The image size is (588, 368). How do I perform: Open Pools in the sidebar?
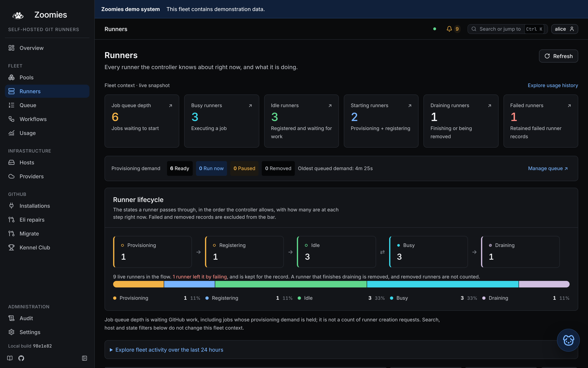[x=47, y=77]
